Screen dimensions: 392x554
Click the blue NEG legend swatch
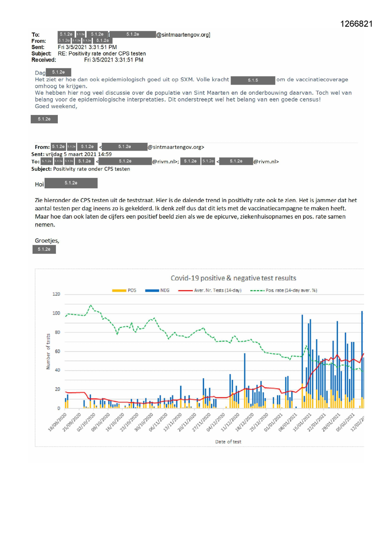click(x=152, y=291)
